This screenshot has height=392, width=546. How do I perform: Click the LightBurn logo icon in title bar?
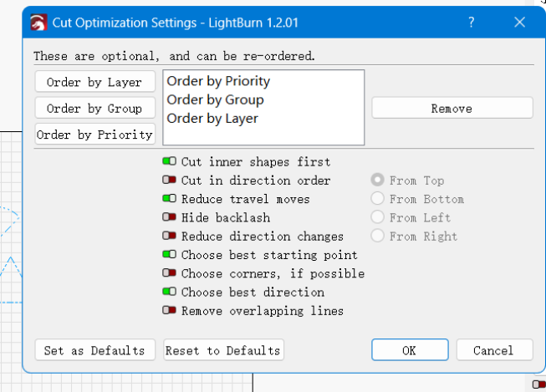(38, 23)
